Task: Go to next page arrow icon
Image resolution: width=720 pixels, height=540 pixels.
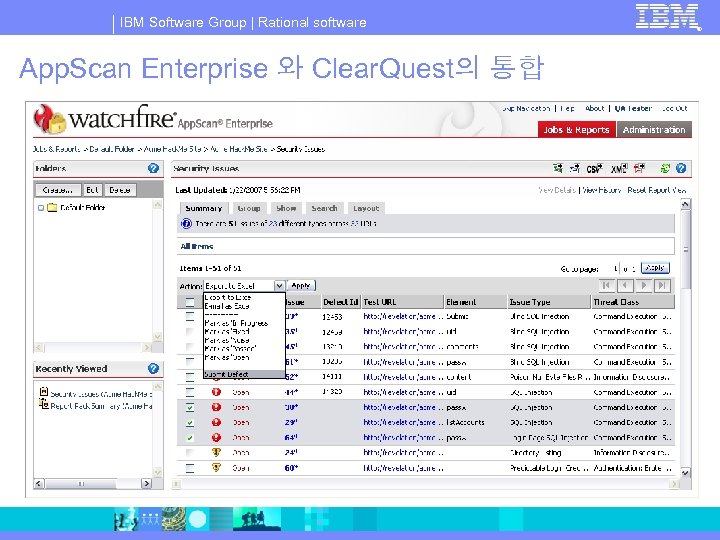Action: tap(644, 286)
